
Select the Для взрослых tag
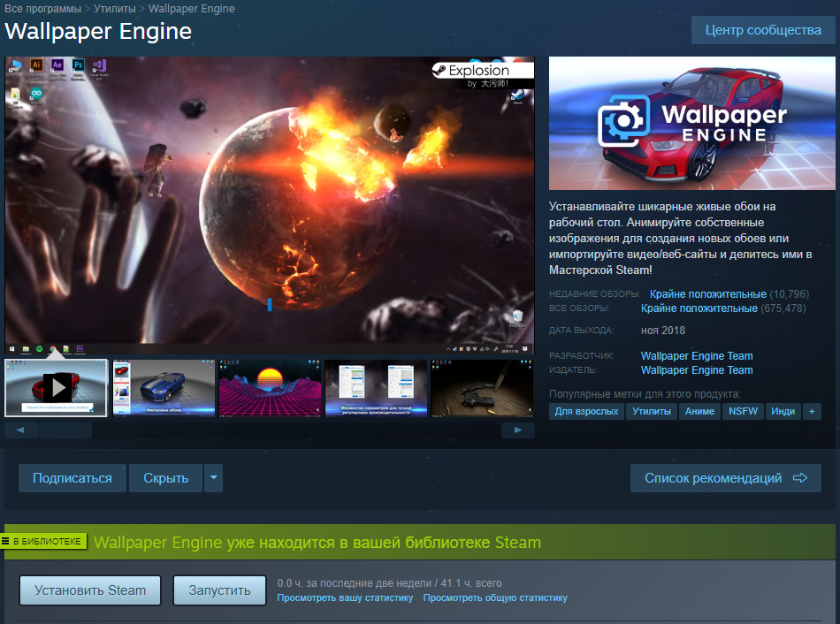click(x=586, y=411)
